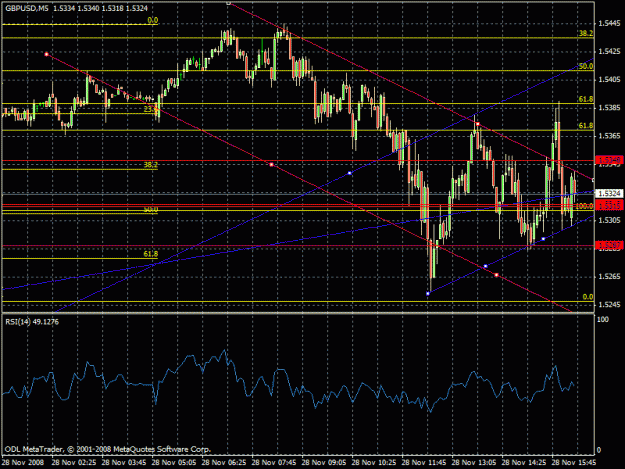This screenshot has height=469, width=625.
Task: Click the 28 Nov 02:25 time label
Action: pos(74,463)
